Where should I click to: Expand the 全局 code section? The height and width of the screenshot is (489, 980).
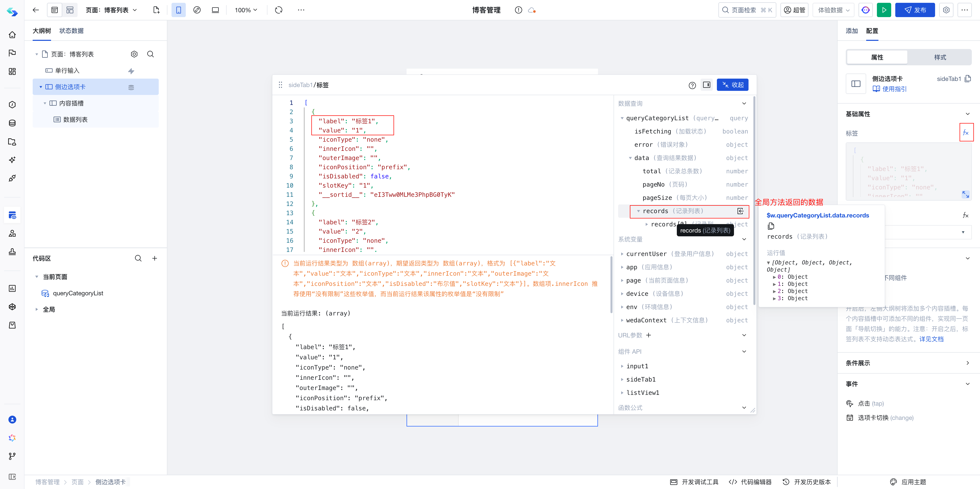36,309
